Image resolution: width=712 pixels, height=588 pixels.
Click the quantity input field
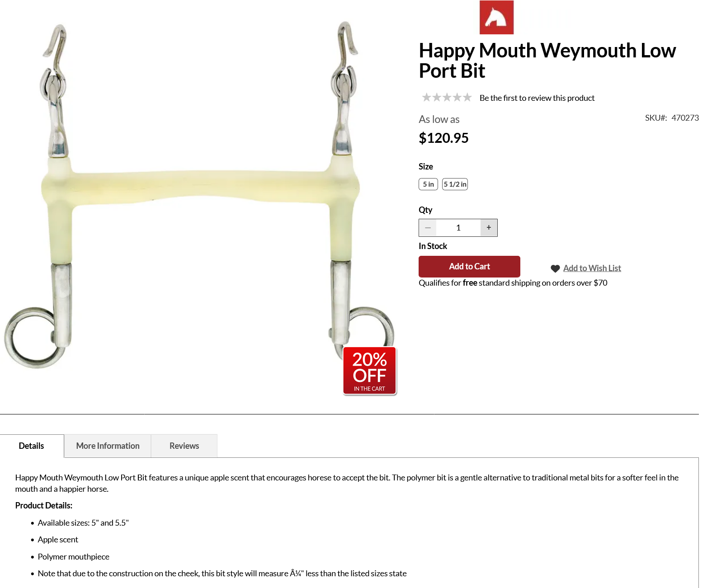tap(458, 228)
